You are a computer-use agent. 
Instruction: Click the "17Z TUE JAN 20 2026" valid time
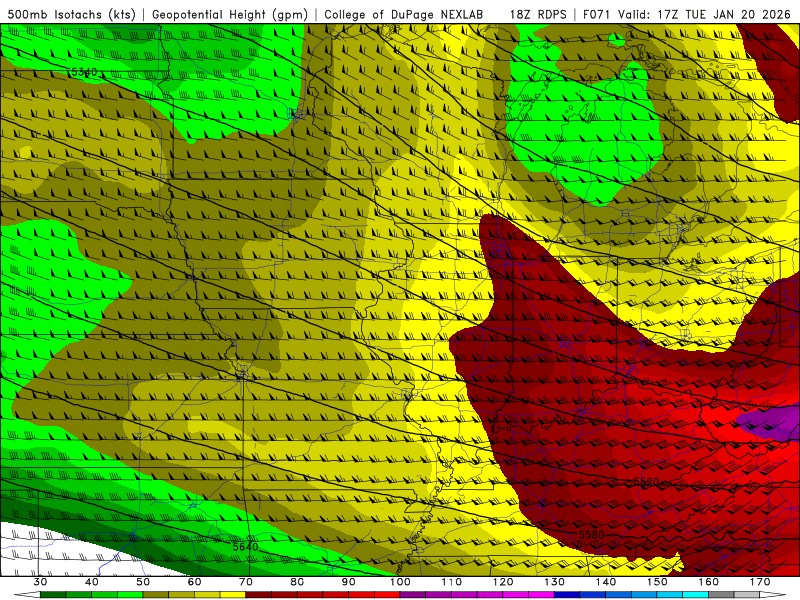point(724,14)
